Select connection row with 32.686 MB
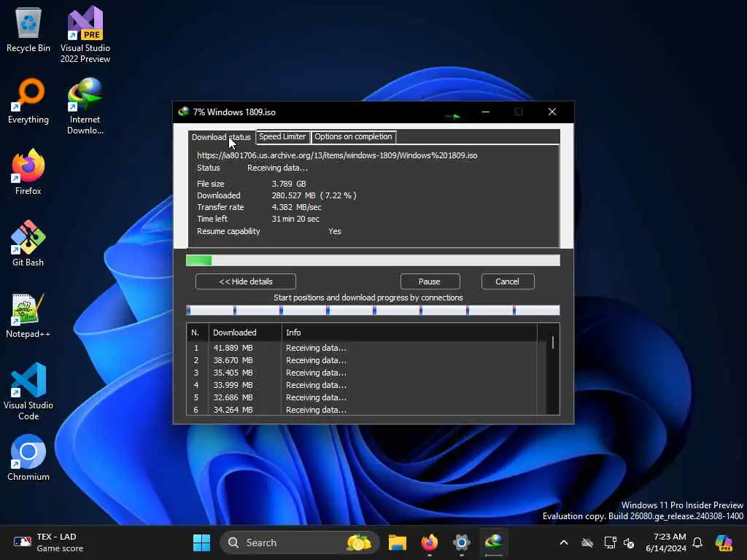Viewport: 747px width, 560px height. pyautogui.click(x=362, y=397)
